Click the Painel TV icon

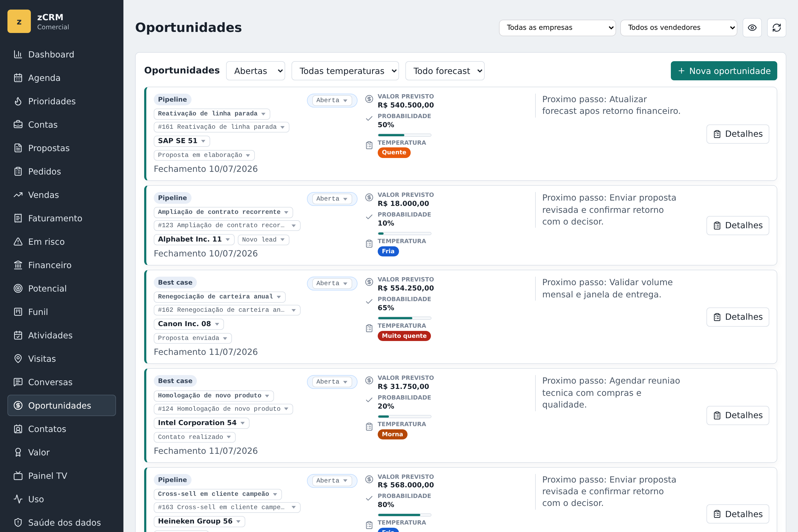[x=18, y=476]
